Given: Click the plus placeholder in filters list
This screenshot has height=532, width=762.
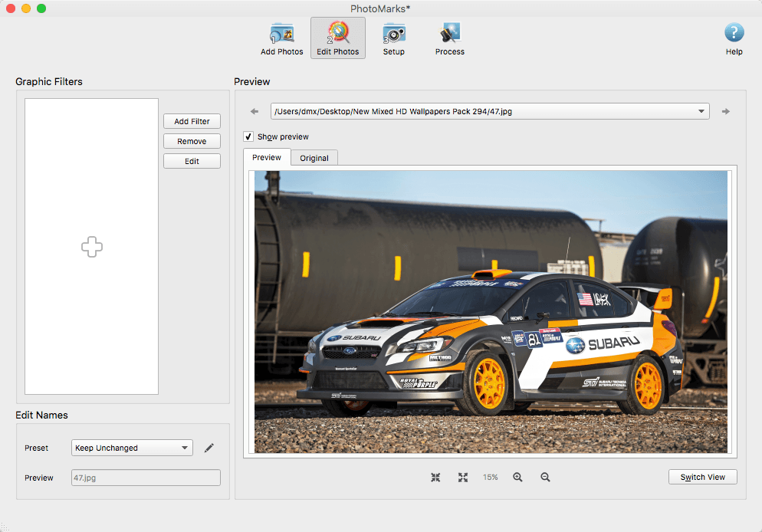Looking at the screenshot, I should [x=92, y=247].
